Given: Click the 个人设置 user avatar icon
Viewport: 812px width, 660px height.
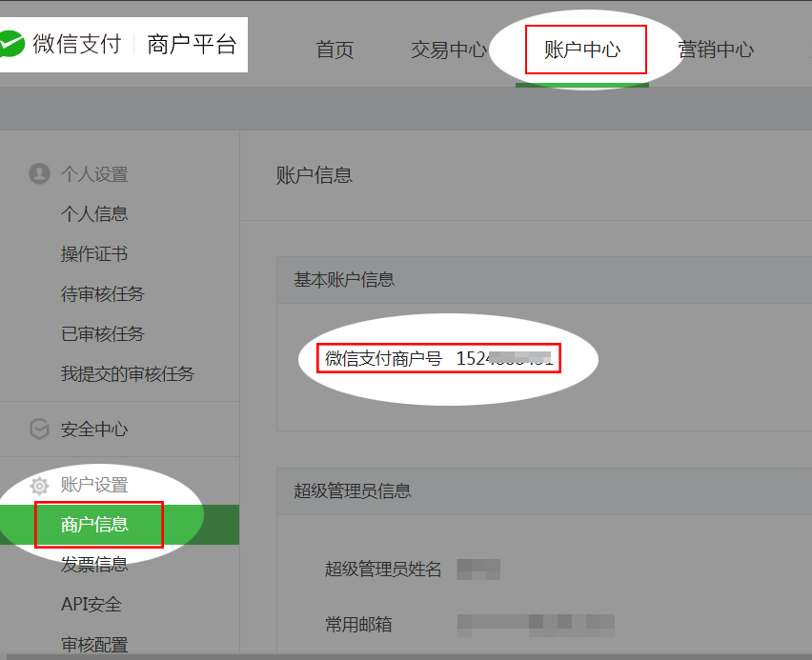Looking at the screenshot, I should click(39, 174).
